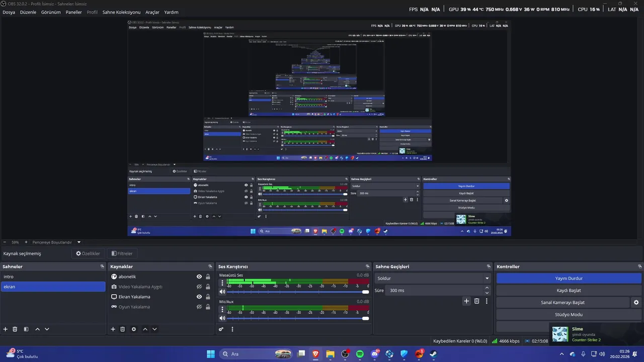Remove transition with trash in Sahne Geçişleri

tap(477, 301)
